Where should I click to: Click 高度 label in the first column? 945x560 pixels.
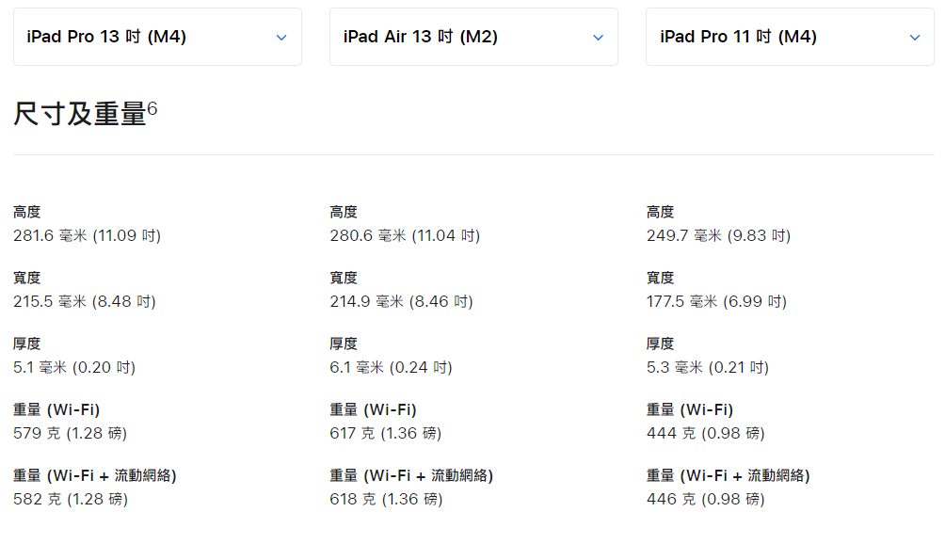click(26, 212)
